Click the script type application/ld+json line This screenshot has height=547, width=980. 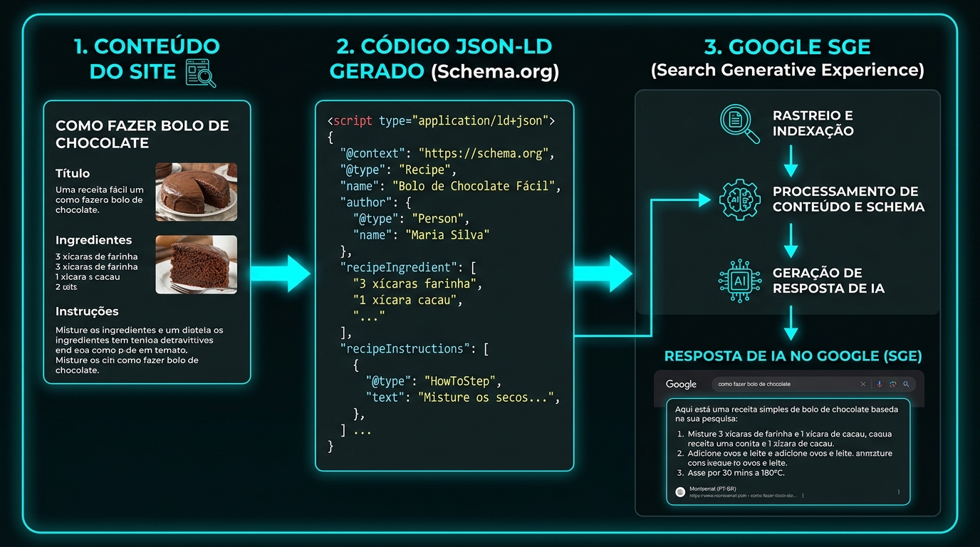(440, 121)
